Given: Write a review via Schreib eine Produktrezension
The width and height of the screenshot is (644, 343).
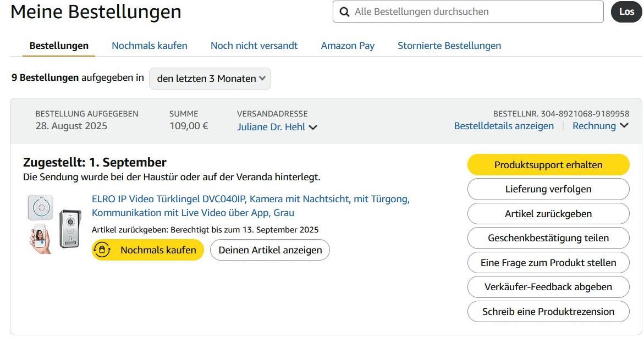Looking at the screenshot, I should pos(548,312).
